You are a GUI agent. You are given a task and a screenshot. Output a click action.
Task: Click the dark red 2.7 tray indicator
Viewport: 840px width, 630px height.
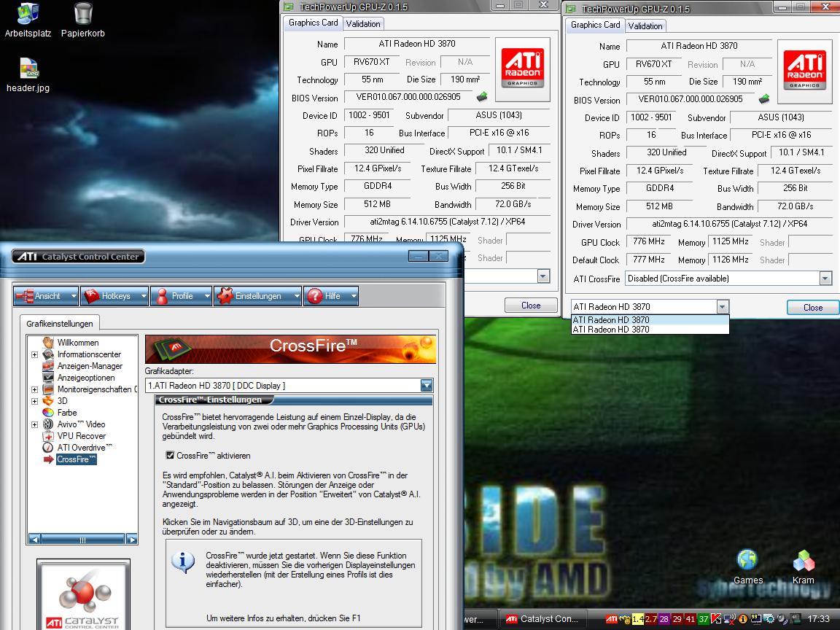tap(651, 619)
